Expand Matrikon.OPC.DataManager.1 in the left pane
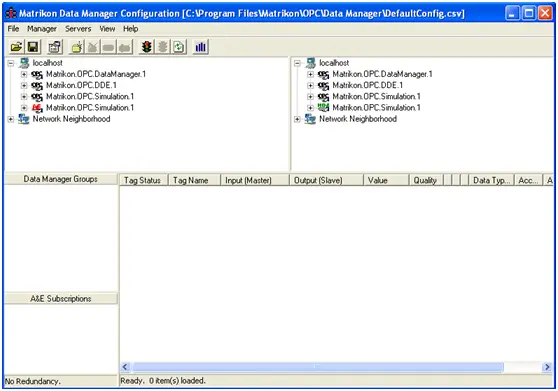 click(24, 74)
